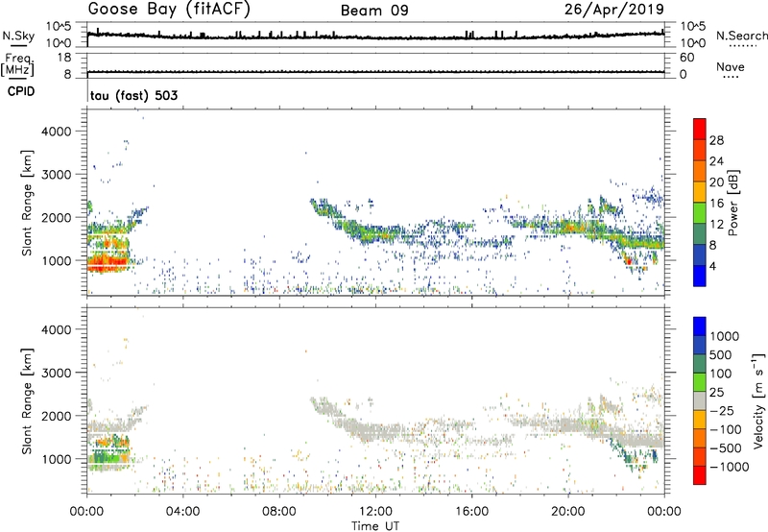Click the '4' label on Power colorbar
This screenshot has height=532, width=768.
tap(713, 266)
